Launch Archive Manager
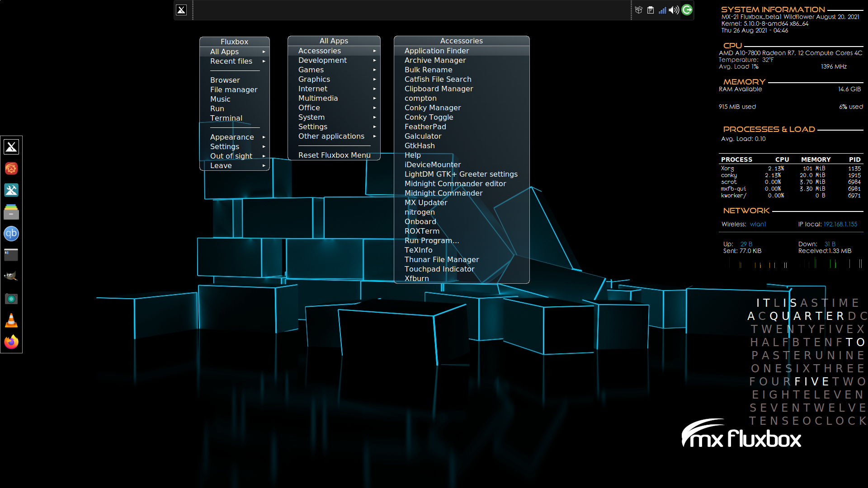 point(462,61)
